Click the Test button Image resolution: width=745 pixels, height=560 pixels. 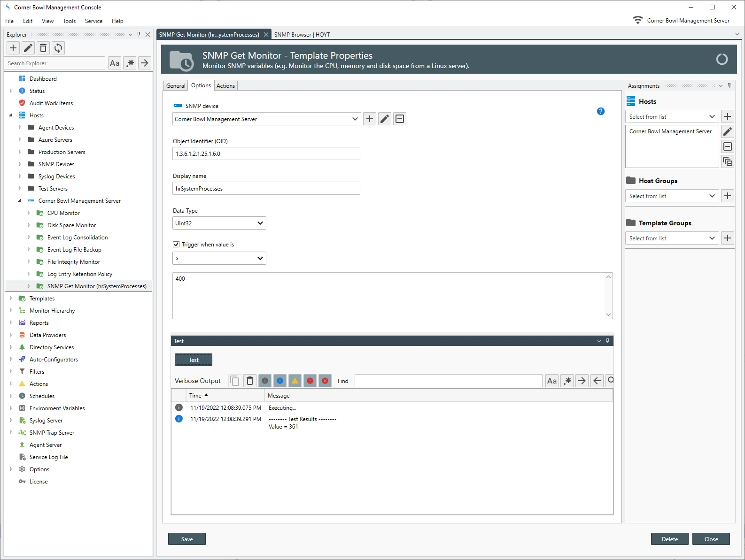pos(194,360)
